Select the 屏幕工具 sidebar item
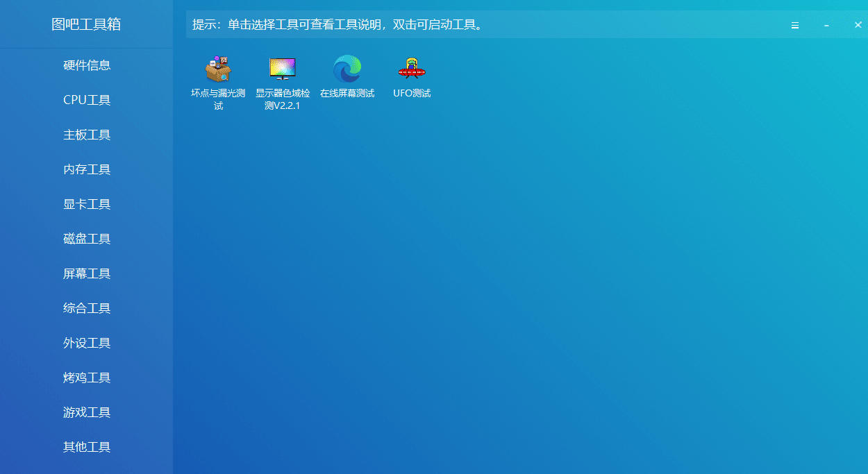Viewport: 868px width, 474px height. [x=87, y=273]
